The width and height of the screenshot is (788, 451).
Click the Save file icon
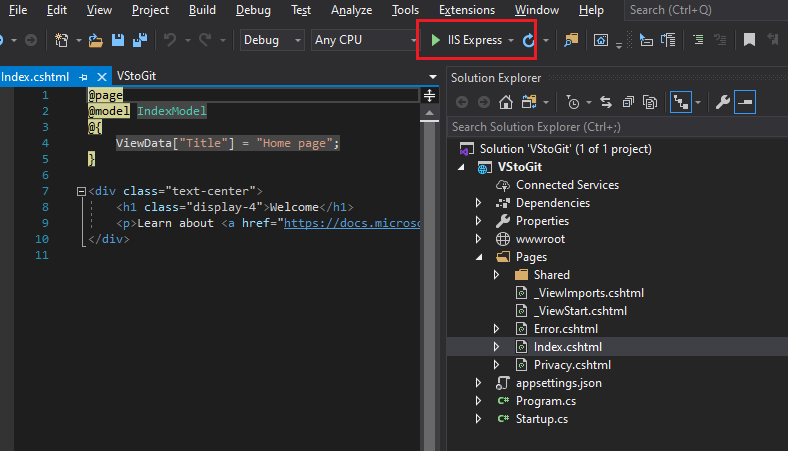(118, 40)
